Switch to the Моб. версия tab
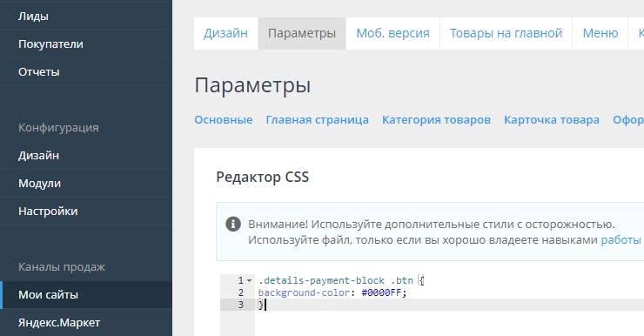This screenshot has width=644, height=336. click(392, 33)
